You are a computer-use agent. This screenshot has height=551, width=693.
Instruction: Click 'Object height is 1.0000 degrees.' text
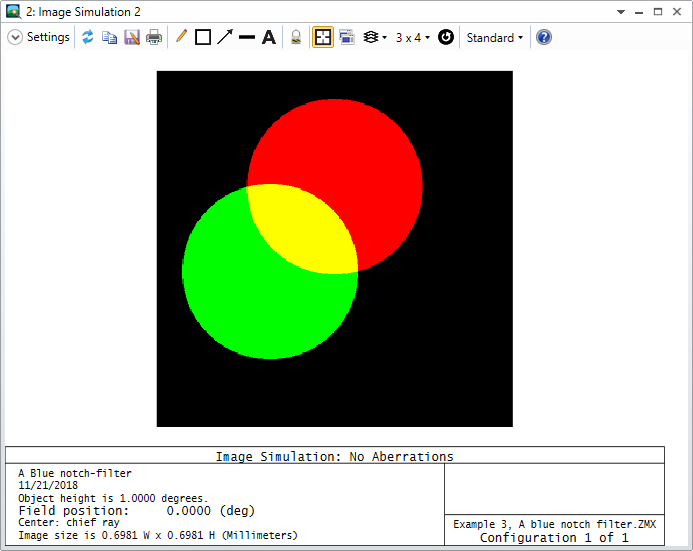(x=113, y=498)
